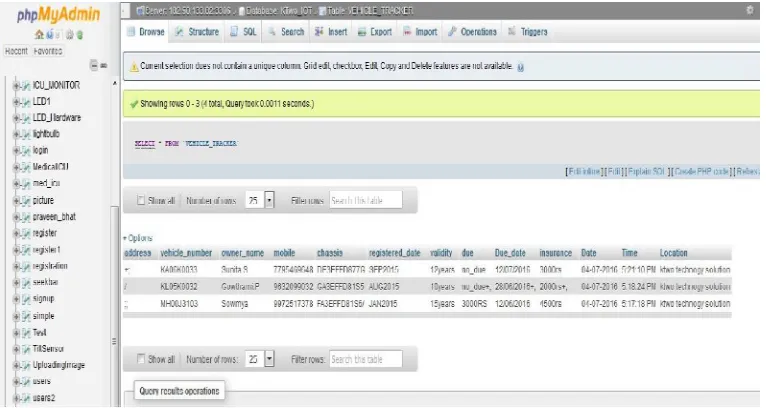766x408 pixels.
Task: Open the Operations tab
Action: tap(472, 32)
